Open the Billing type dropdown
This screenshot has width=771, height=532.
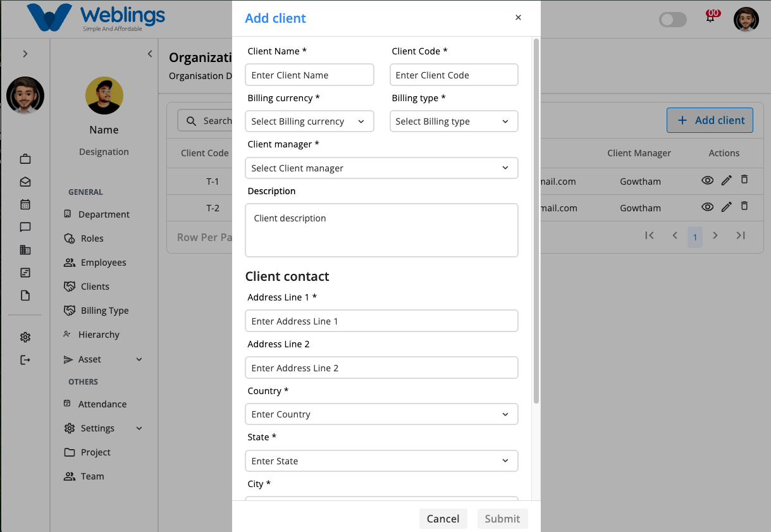point(454,121)
